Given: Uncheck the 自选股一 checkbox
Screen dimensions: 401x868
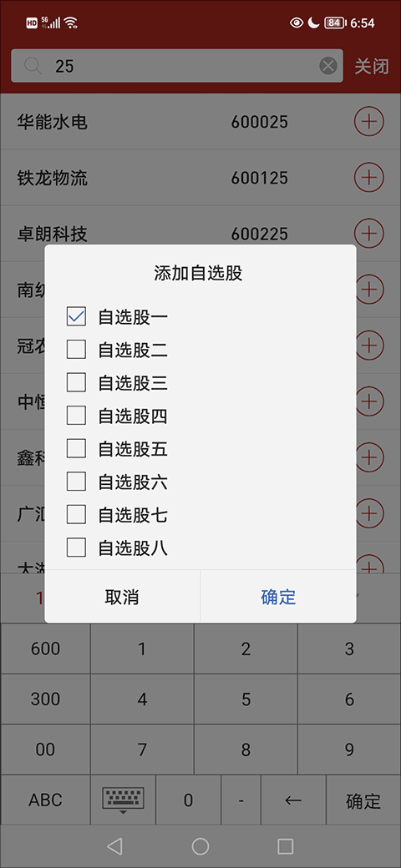Looking at the screenshot, I should 76,316.
